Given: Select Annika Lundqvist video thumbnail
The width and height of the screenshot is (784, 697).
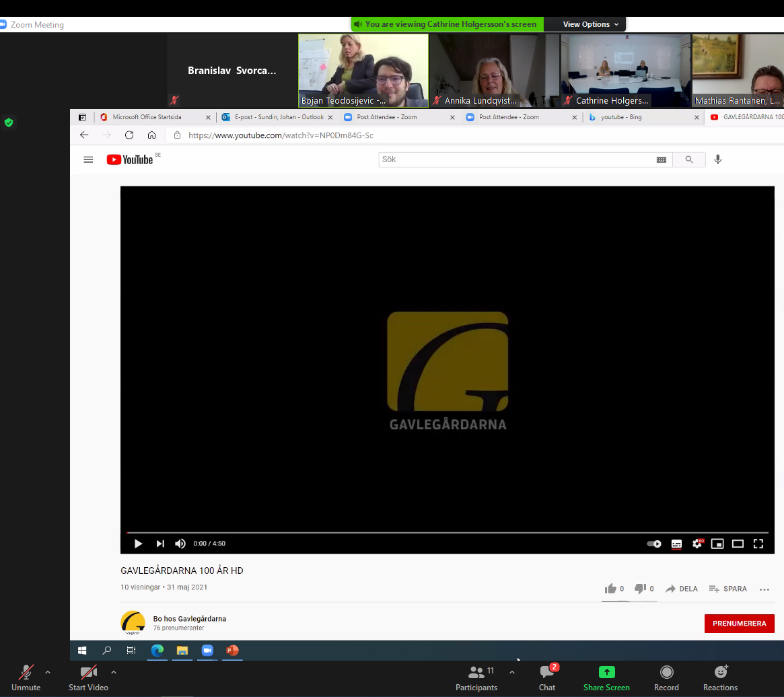Looking at the screenshot, I should 495,71.
